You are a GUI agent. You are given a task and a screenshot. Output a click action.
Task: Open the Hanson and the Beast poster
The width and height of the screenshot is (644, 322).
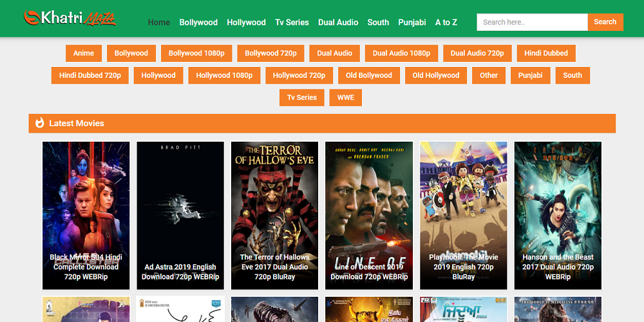click(558, 216)
